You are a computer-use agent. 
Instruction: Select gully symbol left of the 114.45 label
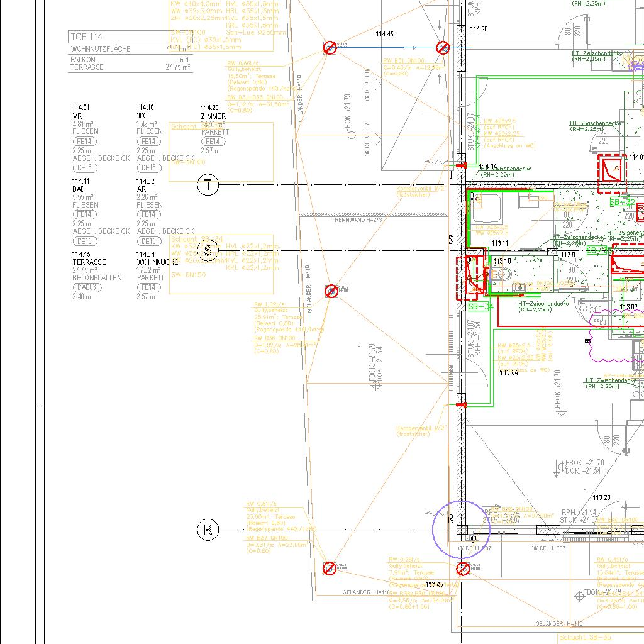coord(330,48)
